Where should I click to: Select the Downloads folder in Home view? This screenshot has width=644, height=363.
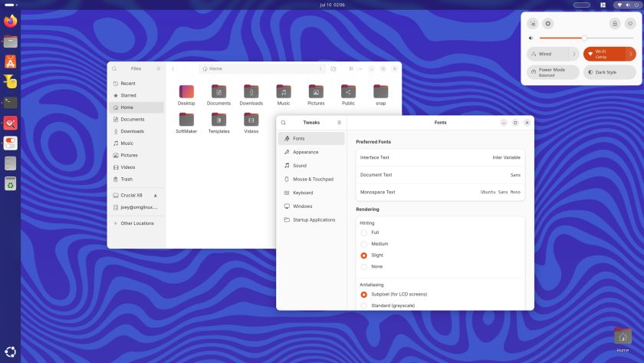tap(251, 95)
